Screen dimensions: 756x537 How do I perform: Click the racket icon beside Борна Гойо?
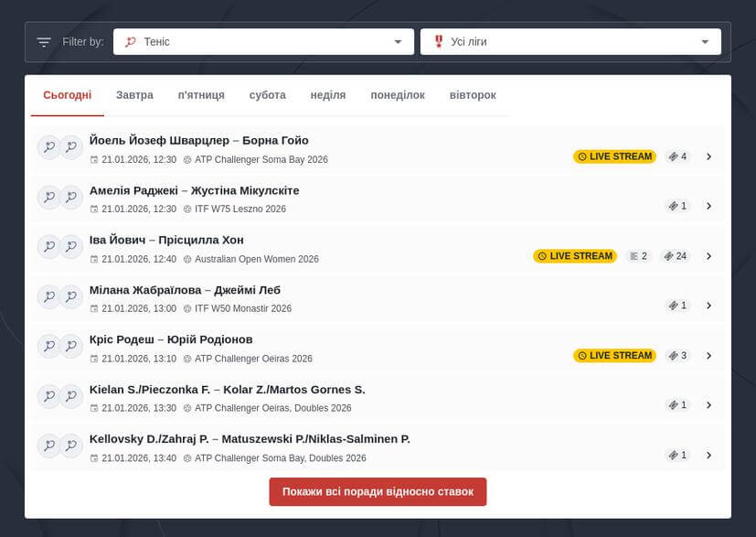click(71, 146)
